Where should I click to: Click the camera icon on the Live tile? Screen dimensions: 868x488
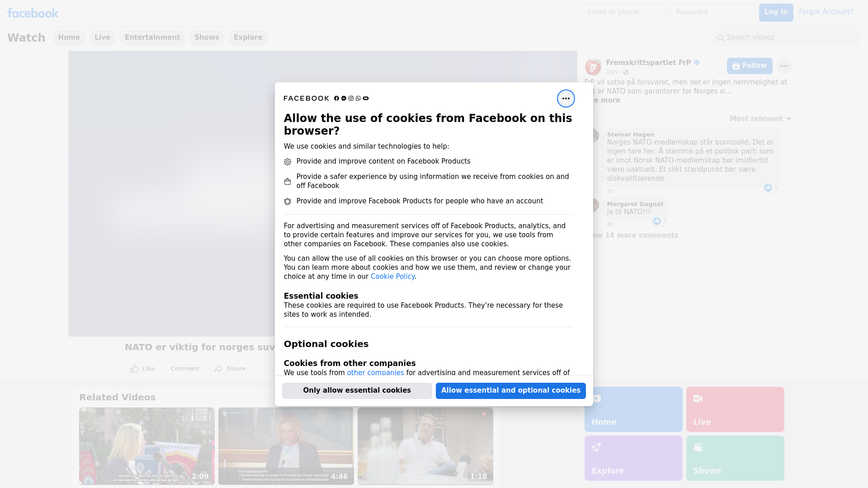698,399
